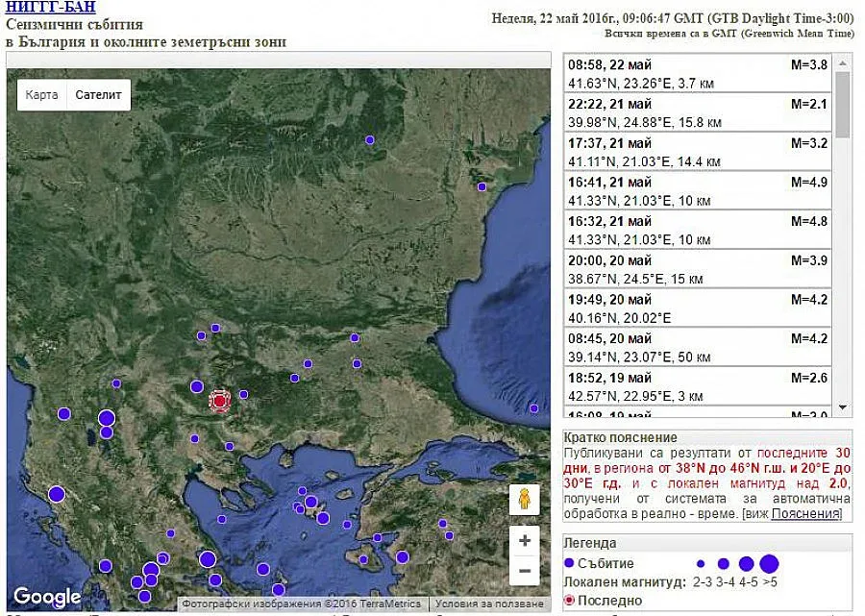Click the smallest '2-3' magnitude dot in Легенда
Viewport: 865px width, 616px height.
point(699,564)
